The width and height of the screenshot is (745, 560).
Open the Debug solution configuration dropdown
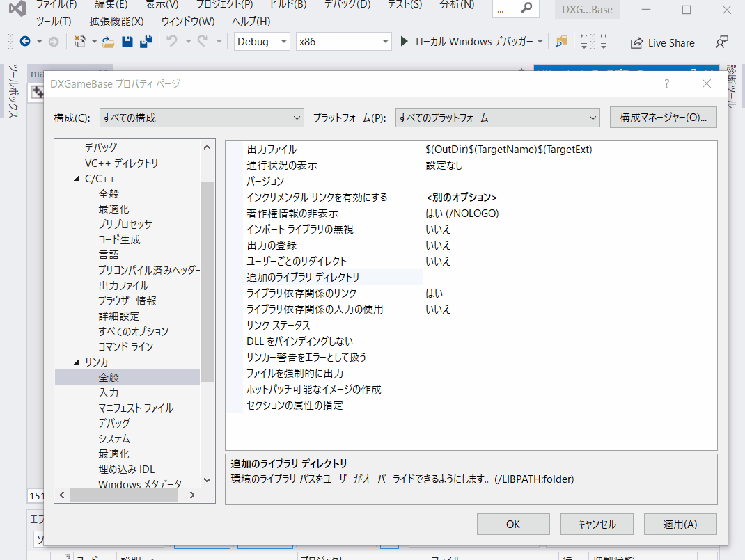262,42
